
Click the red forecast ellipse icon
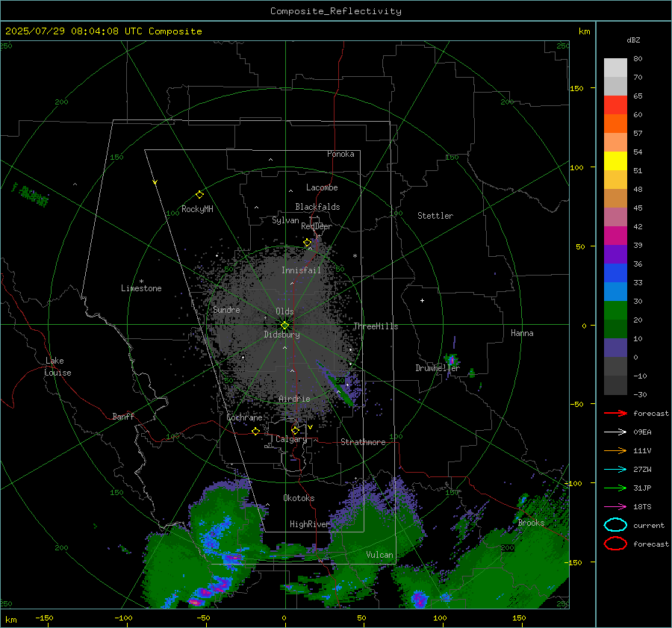tap(615, 544)
